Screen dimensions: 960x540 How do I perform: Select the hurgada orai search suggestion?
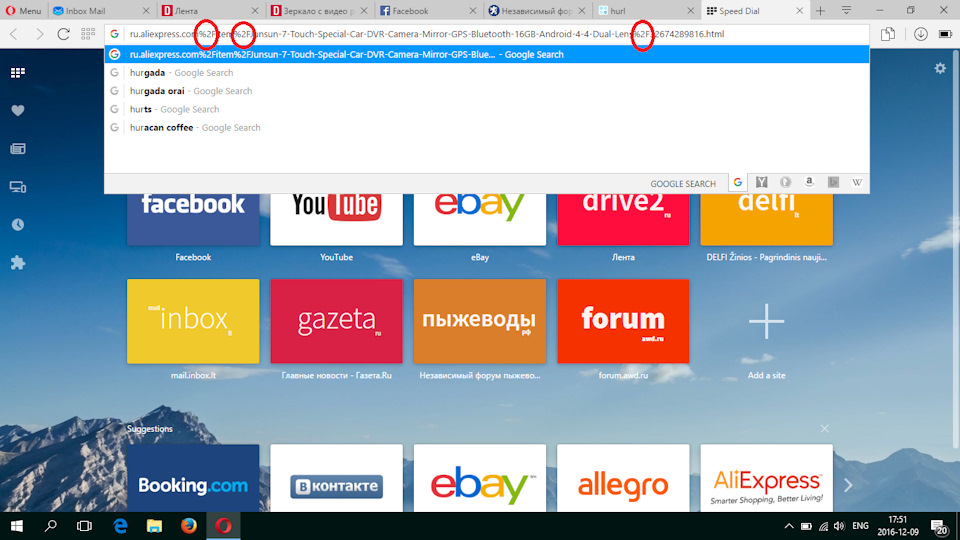(x=487, y=91)
